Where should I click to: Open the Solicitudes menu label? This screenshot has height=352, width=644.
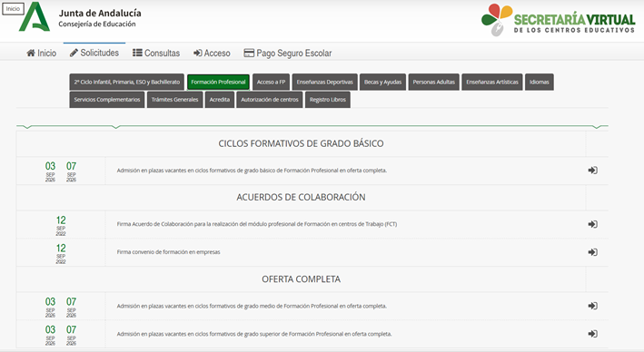tap(99, 53)
